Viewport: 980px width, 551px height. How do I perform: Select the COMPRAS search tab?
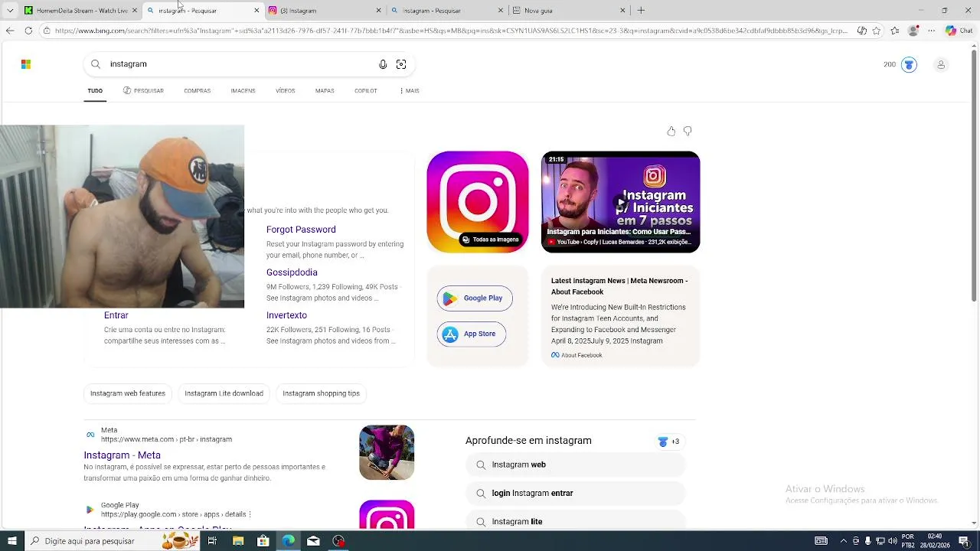197,91
